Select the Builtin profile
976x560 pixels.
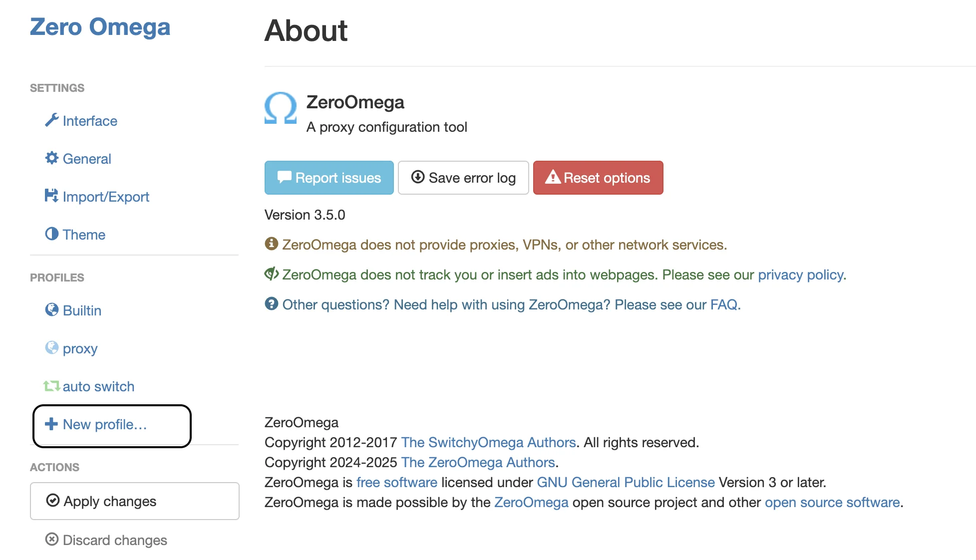pos(82,310)
